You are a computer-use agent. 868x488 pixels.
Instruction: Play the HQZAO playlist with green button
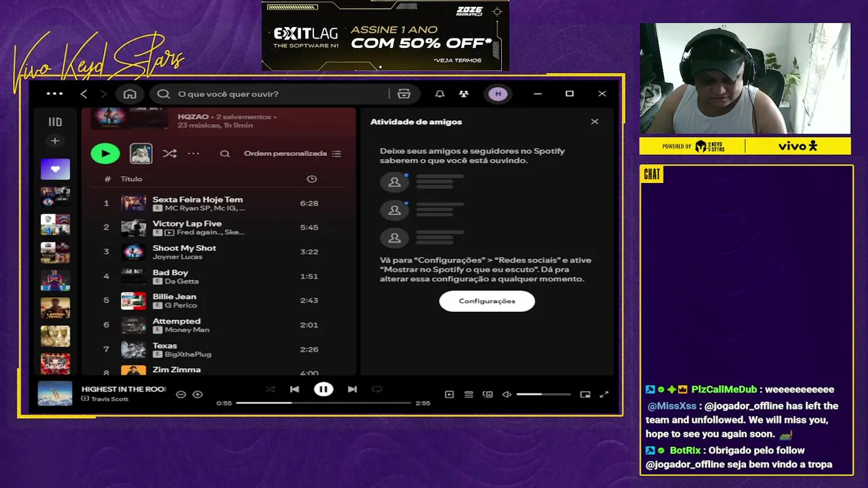[x=105, y=154]
